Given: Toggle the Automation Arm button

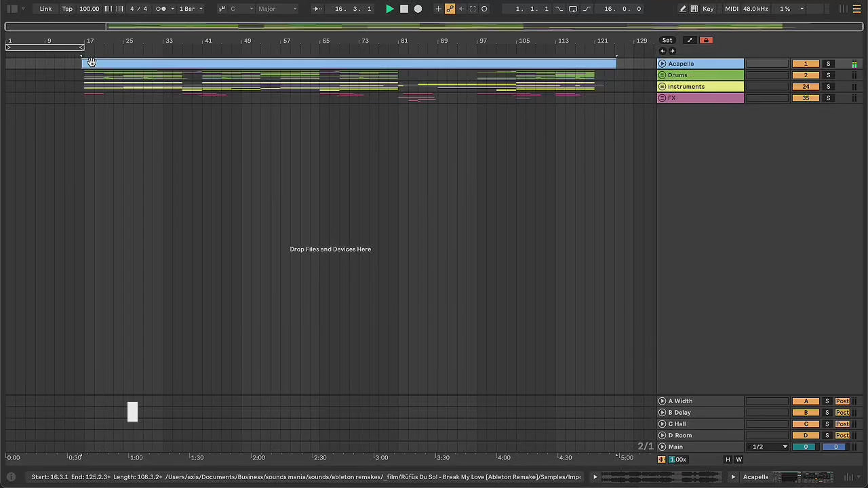Looking at the screenshot, I should click(450, 9).
